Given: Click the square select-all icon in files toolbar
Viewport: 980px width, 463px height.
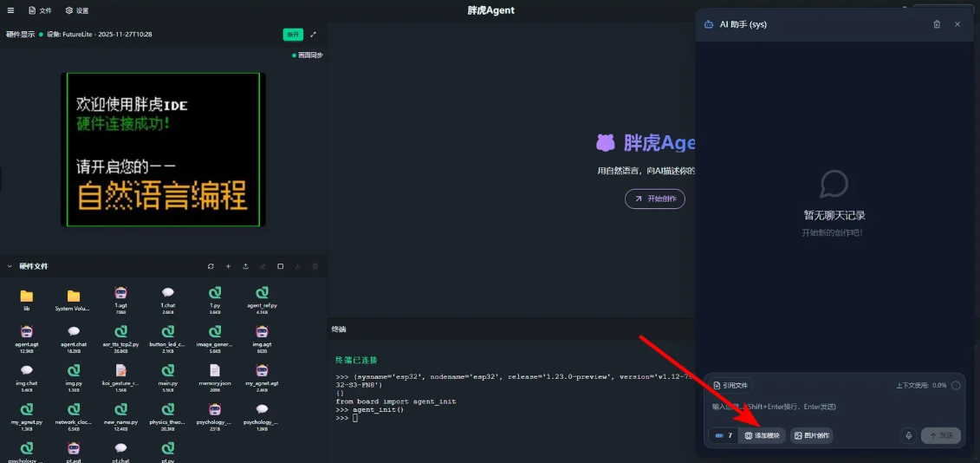Looking at the screenshot, I should 280,266.
